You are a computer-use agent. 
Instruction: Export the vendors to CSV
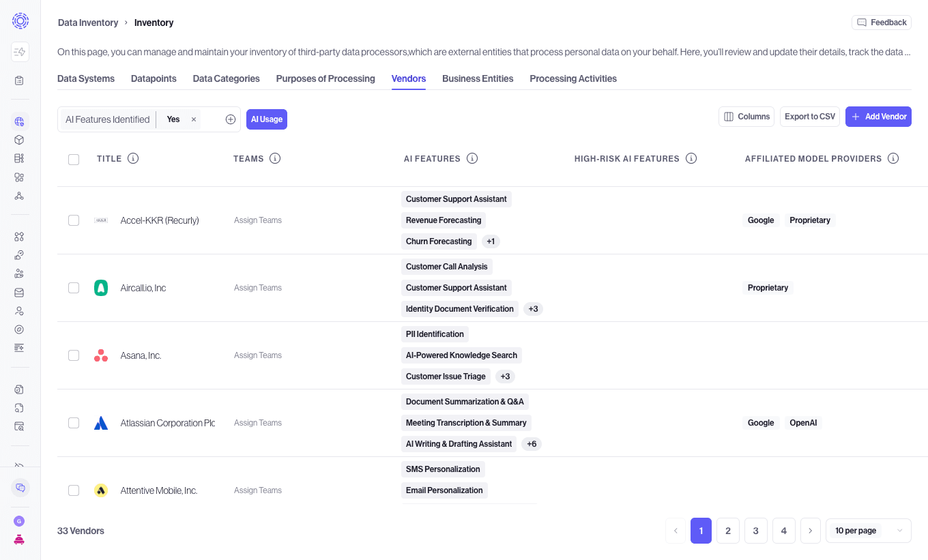coord(810,117)
